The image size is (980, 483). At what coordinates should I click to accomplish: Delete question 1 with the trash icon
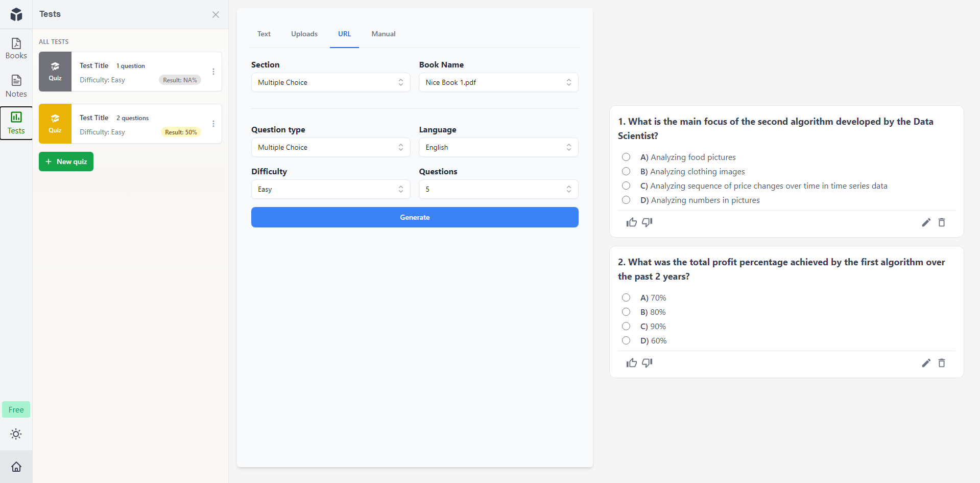point(941,222)
